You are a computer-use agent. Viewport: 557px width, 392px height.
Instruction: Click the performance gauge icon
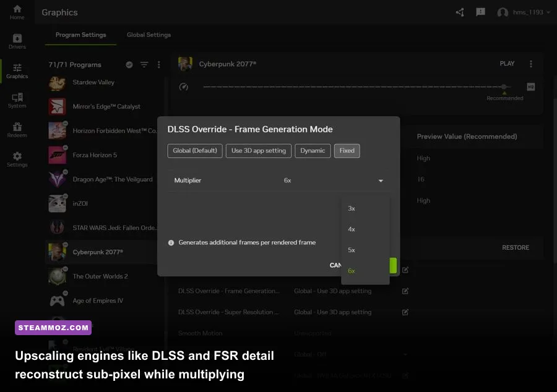184,87
